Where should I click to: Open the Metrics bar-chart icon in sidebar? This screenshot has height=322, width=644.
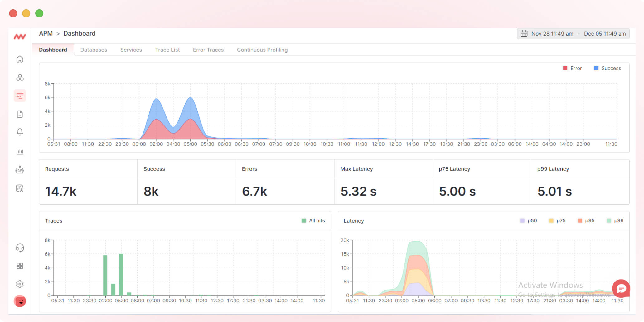20,151
